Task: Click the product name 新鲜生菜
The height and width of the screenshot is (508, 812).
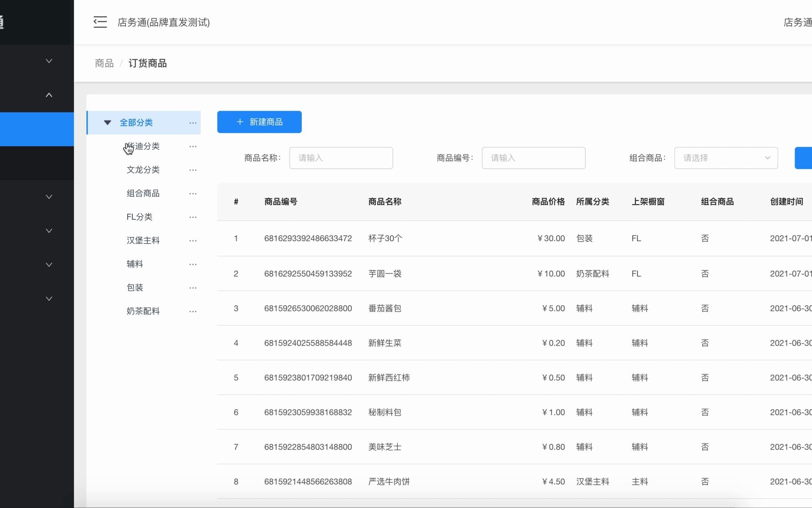Action: click(x=385, y=343)
